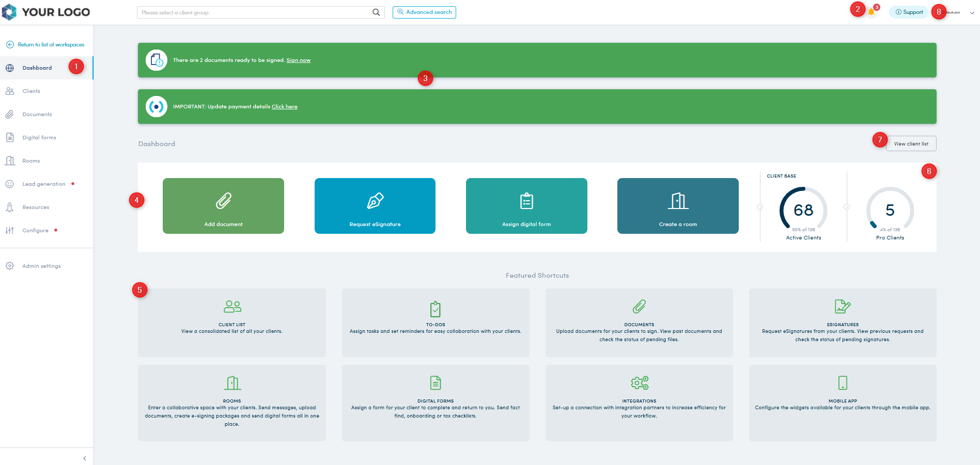This screenshot has width=980, height=465.
Task: Click the Create a room tile
Action: pos(678,206)
